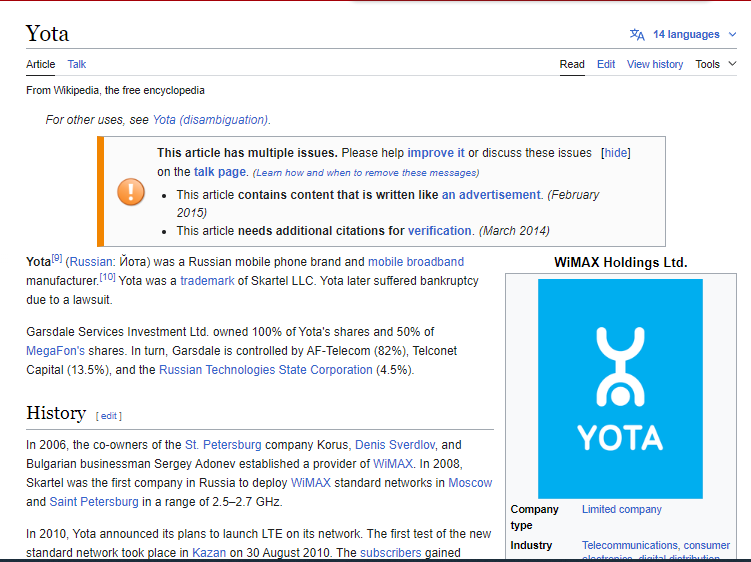Click the 'Russian' language link
Viewport: 751px width, 562px height.
(91, 262)
